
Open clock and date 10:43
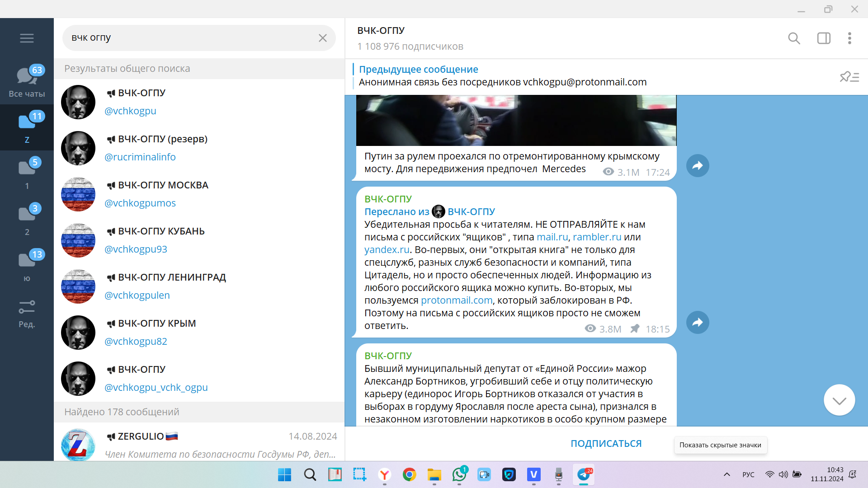[x=827, y=474]
